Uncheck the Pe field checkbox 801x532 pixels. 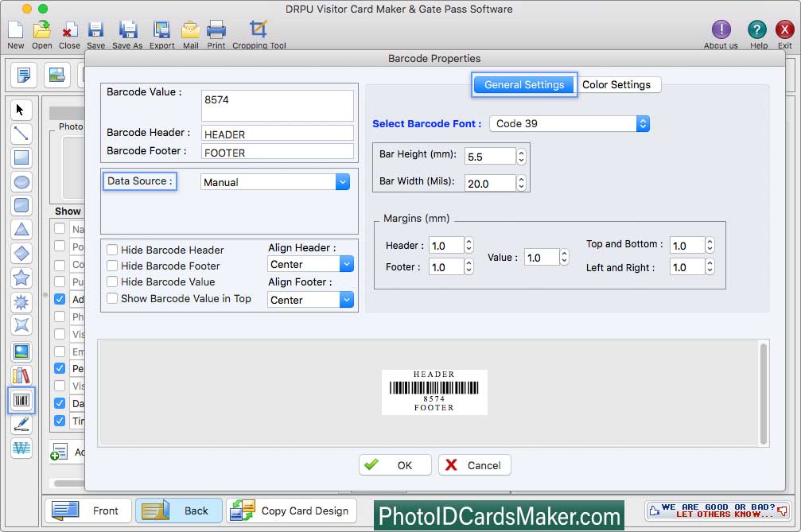[x=60, y=368]
